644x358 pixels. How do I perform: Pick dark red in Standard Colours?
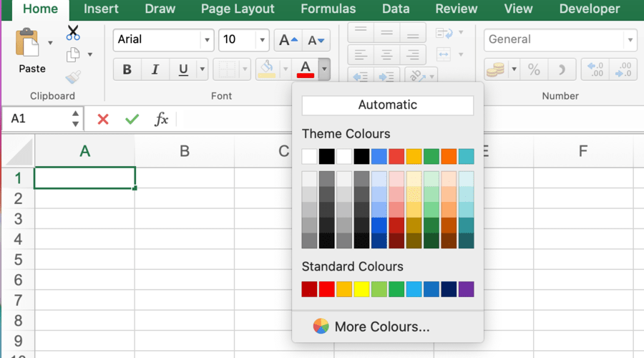point(309,289)
